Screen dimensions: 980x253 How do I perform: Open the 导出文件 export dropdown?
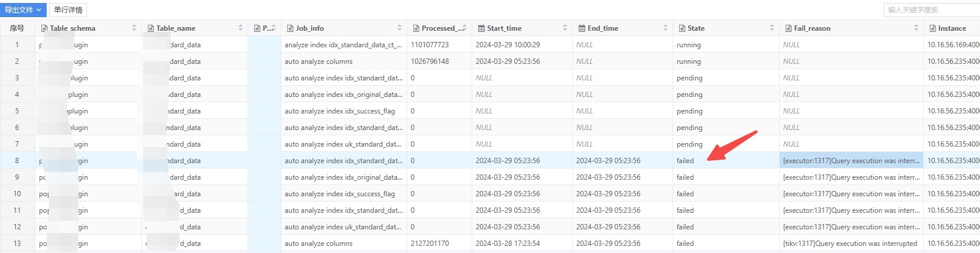point(23,9)
